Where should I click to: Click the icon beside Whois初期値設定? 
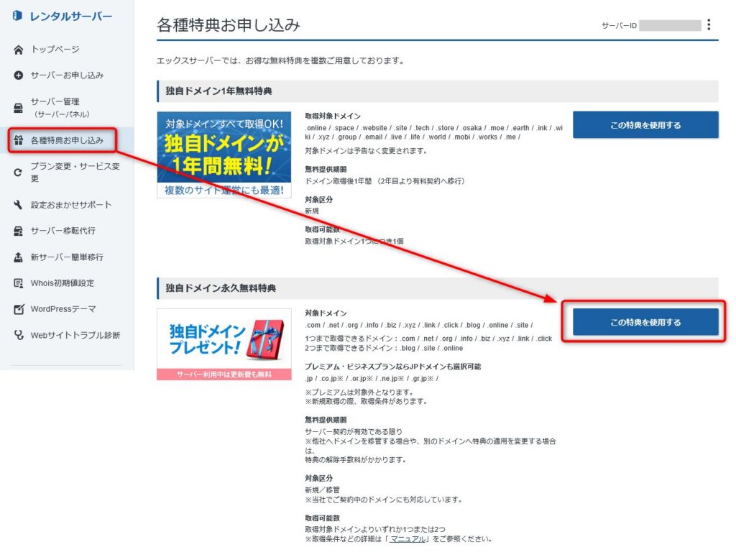point(19,283)
